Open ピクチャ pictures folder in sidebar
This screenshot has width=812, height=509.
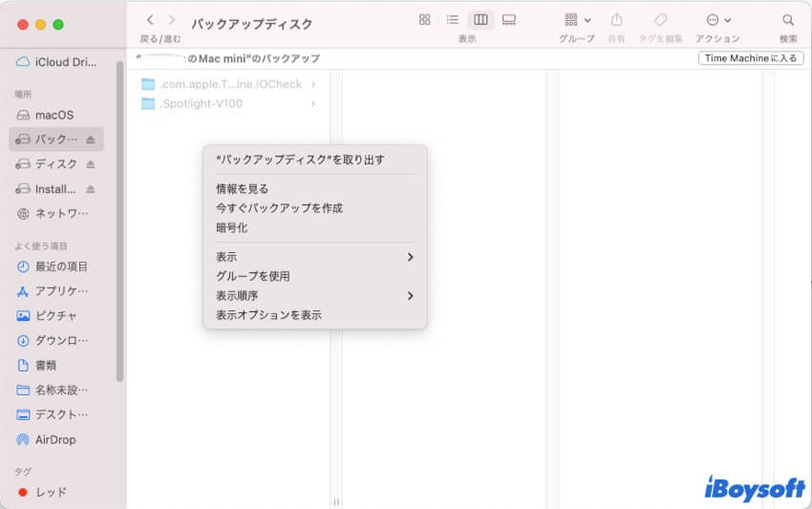47,315
